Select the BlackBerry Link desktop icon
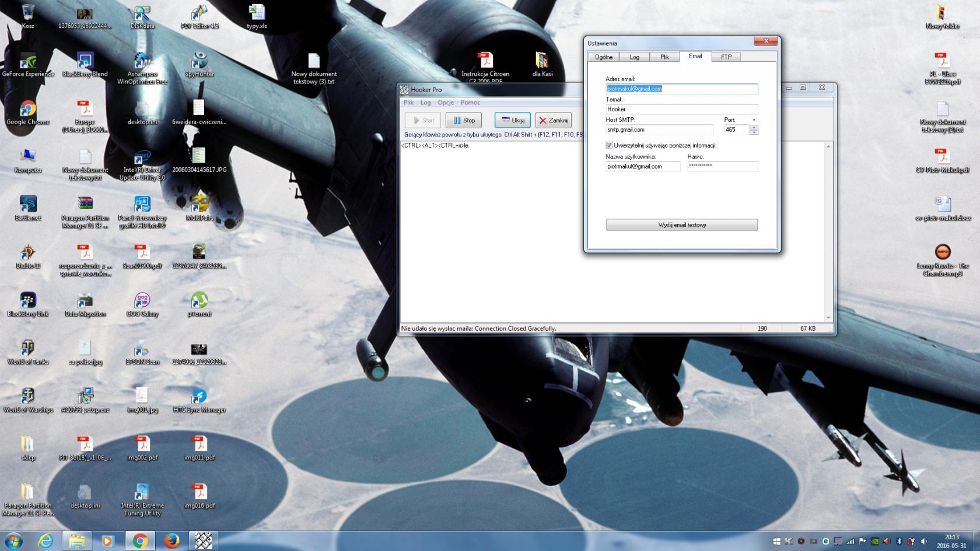980x551 pixels. (27, 304)
